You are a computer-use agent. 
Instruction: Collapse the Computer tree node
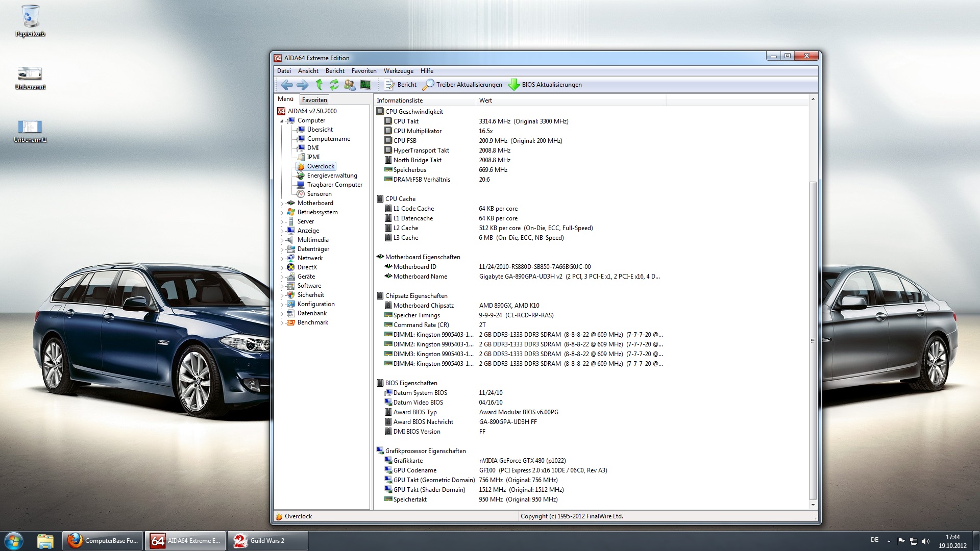point(282,121)
